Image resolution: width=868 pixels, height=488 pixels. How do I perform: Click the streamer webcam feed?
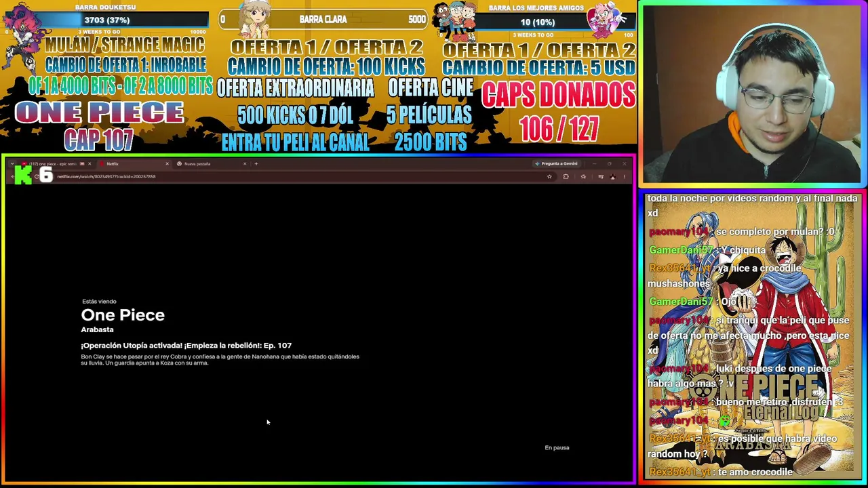(752, 94)
